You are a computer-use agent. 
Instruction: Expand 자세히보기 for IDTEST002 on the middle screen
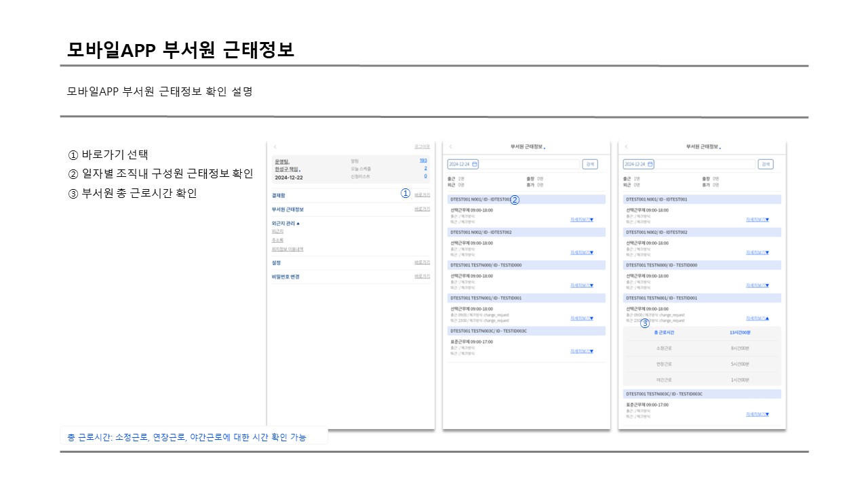[x=582, y=252]
